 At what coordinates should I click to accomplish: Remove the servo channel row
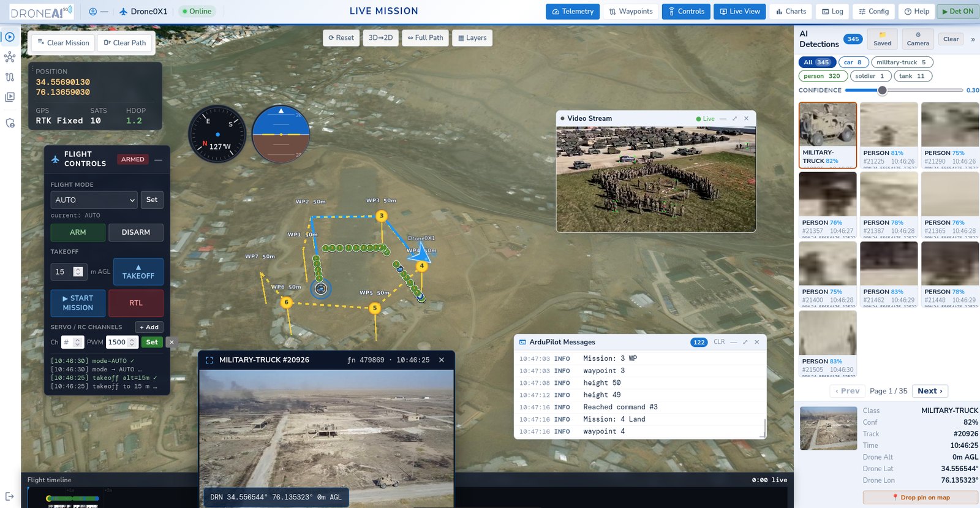pos(171,343)
